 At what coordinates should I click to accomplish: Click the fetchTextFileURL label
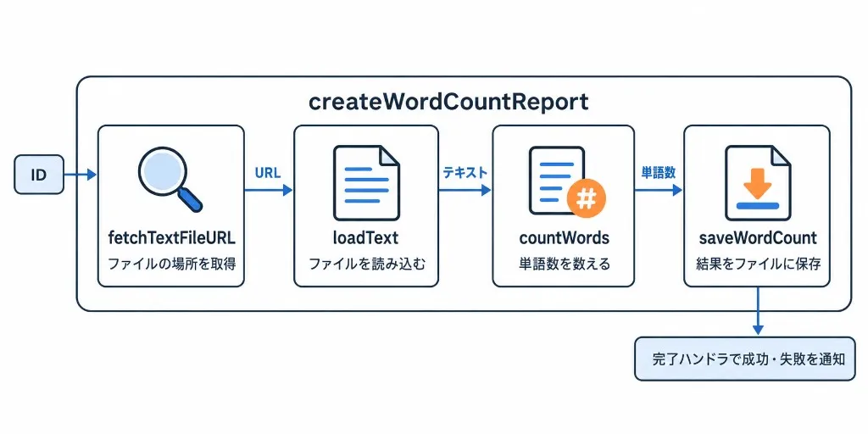[x=171, y=238]
